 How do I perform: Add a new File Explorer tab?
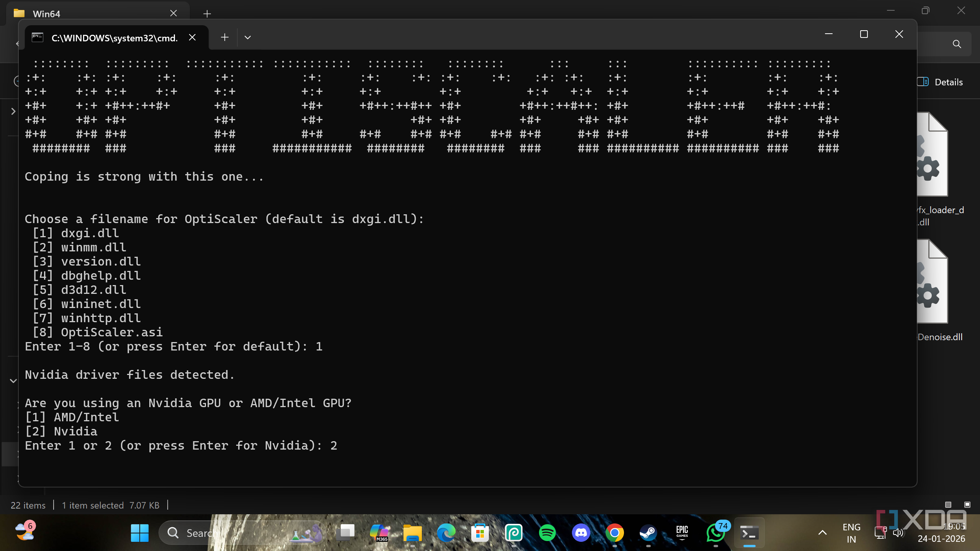click(x=207, y=14)
